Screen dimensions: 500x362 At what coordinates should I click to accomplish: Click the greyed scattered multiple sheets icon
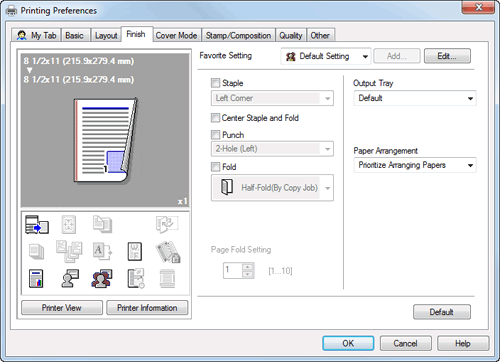coord(69,251)
